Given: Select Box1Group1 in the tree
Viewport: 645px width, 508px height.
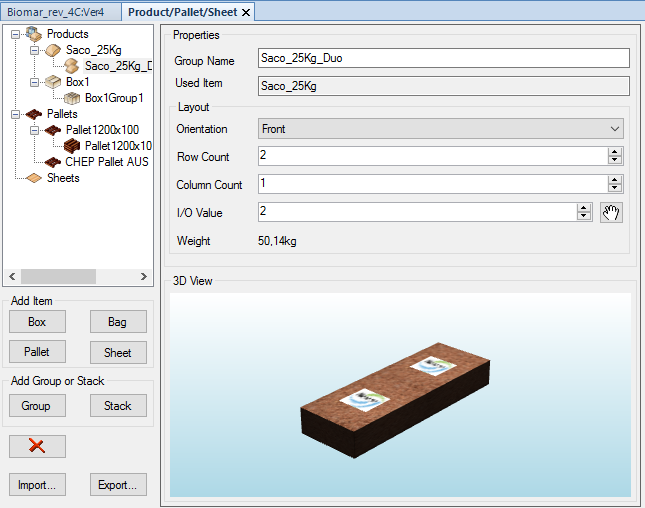Looking at the screenshot, I should (x=114, y=98).
